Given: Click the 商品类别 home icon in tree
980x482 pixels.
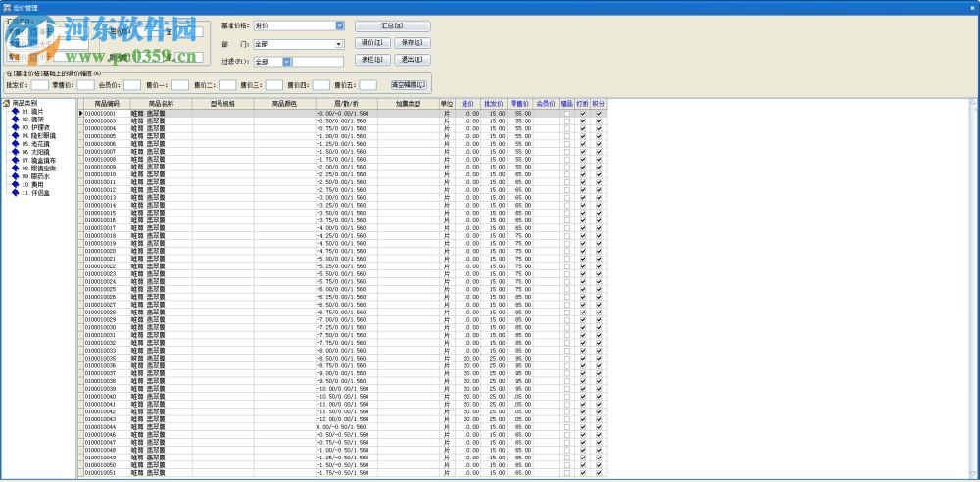Looking at the screenshot, I should click(6, 103).
